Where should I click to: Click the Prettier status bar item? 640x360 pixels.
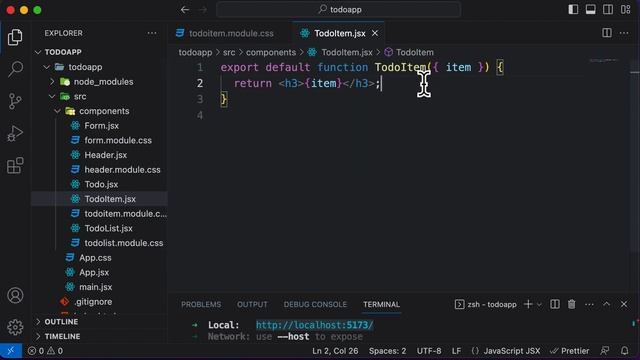click(569, 351)
